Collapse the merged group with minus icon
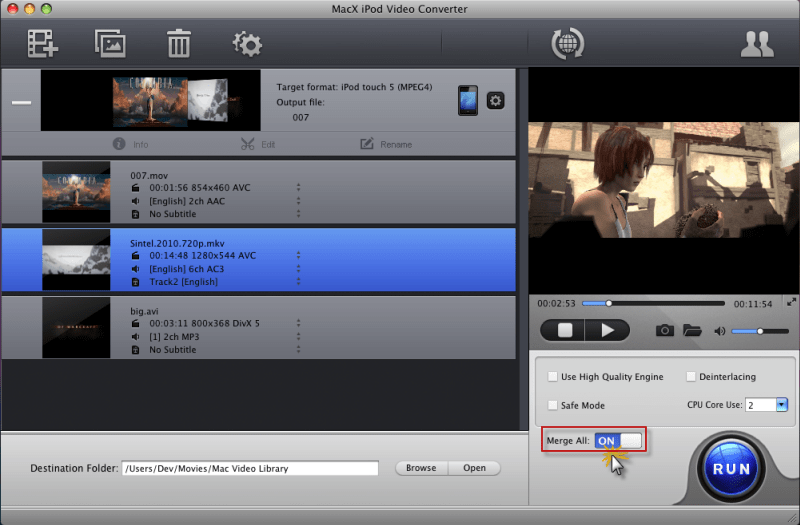 (21, 103)
